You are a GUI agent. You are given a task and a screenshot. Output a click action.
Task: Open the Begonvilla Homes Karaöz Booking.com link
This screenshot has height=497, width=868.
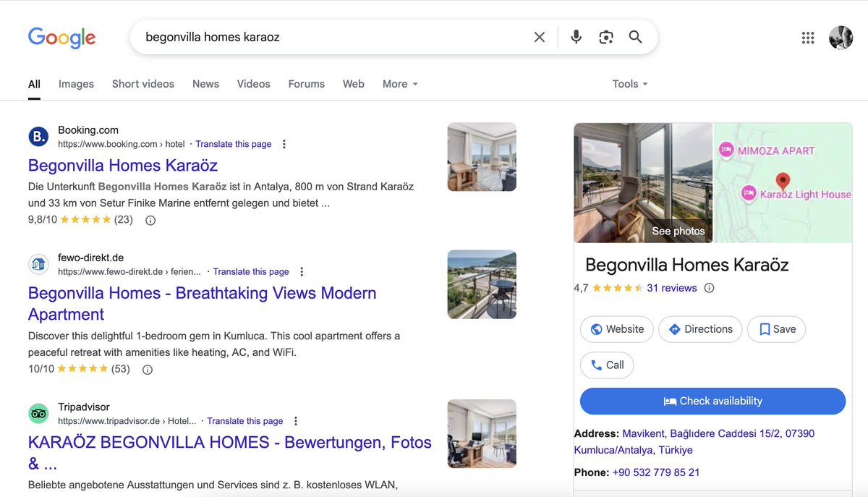coord(123,165)
